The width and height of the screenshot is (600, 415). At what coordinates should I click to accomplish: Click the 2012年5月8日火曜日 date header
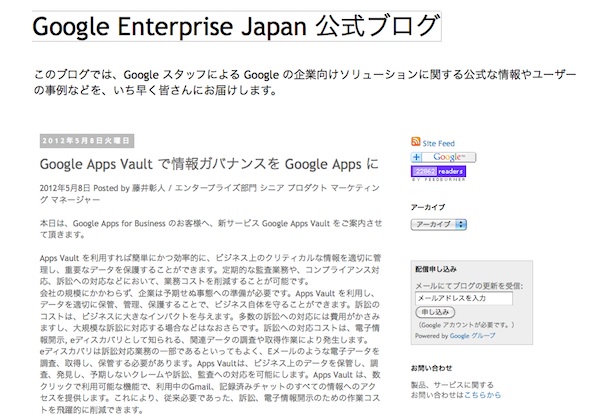coord(86,141)
